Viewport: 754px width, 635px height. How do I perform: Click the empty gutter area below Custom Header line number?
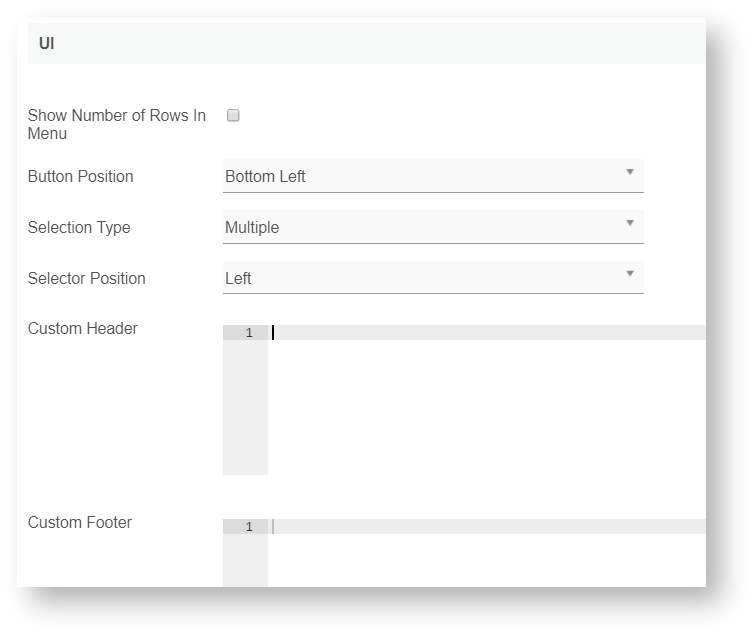click(245, 410)
